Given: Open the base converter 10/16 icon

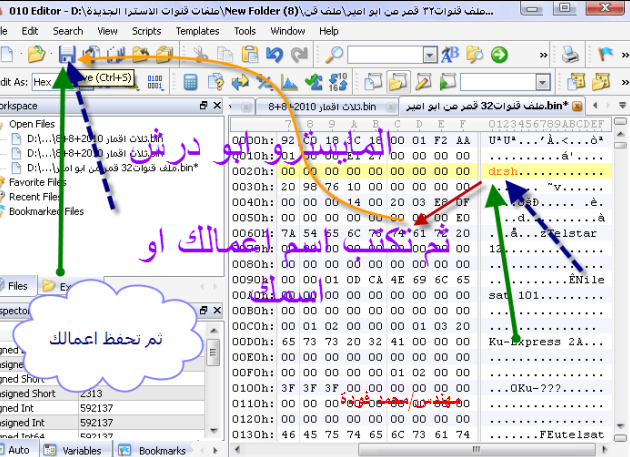Looking at the screenshot, I should [338, 82].
